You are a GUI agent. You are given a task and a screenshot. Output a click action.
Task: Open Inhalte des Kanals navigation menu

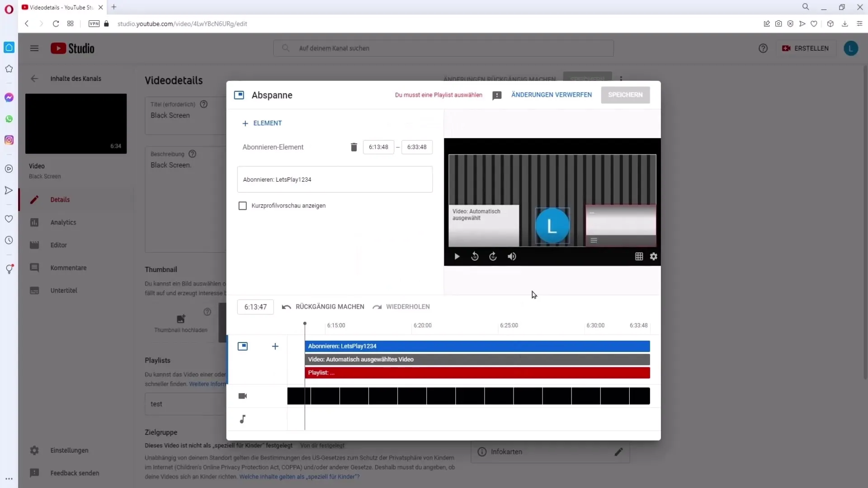(76, 78)
